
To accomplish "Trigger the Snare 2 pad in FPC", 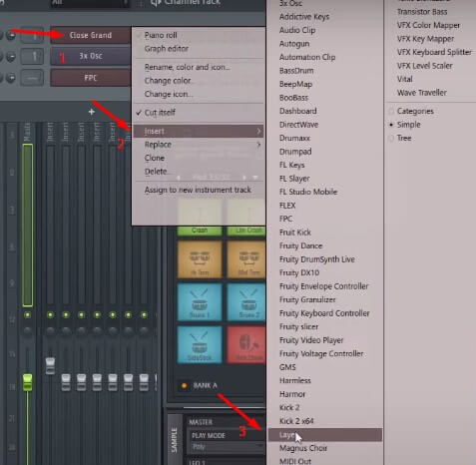I will coord(246,301).
